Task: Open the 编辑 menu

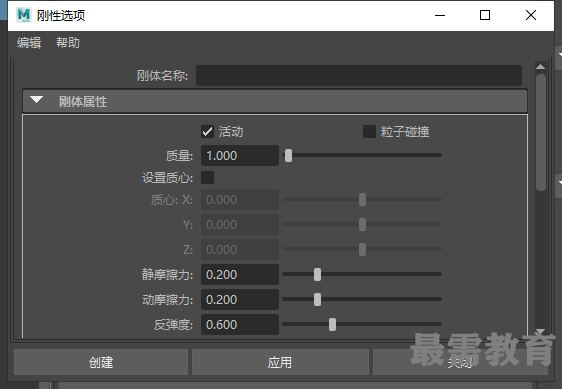Action: [x=29, y=43]
